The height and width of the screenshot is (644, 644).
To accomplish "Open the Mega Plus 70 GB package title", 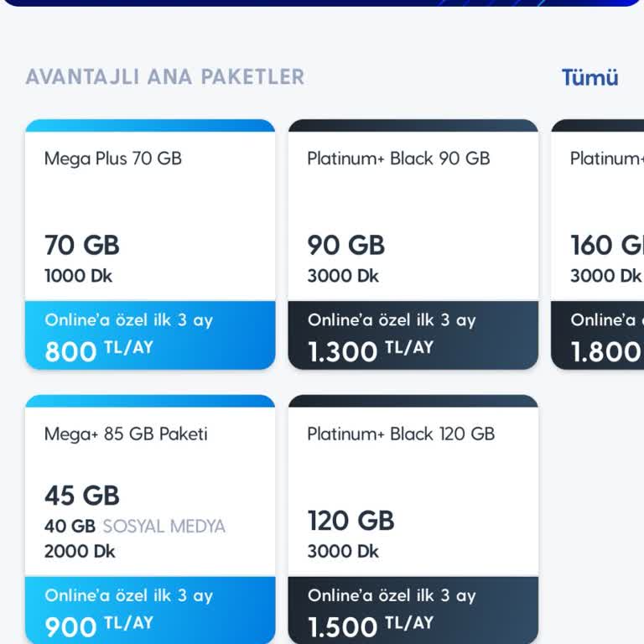I will click(x=113, y=158).
